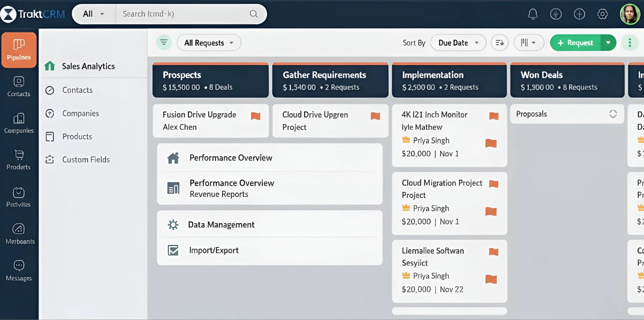Open Pipelines in the left sidebar
This screenshot has width=644, height=320.
(x=19, y=50)
